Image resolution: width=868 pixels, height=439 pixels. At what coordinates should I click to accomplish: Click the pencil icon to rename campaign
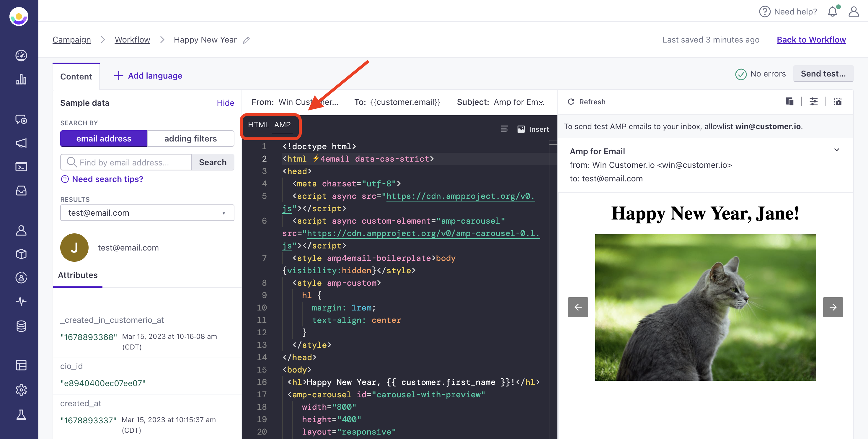[x=246, y=40]
